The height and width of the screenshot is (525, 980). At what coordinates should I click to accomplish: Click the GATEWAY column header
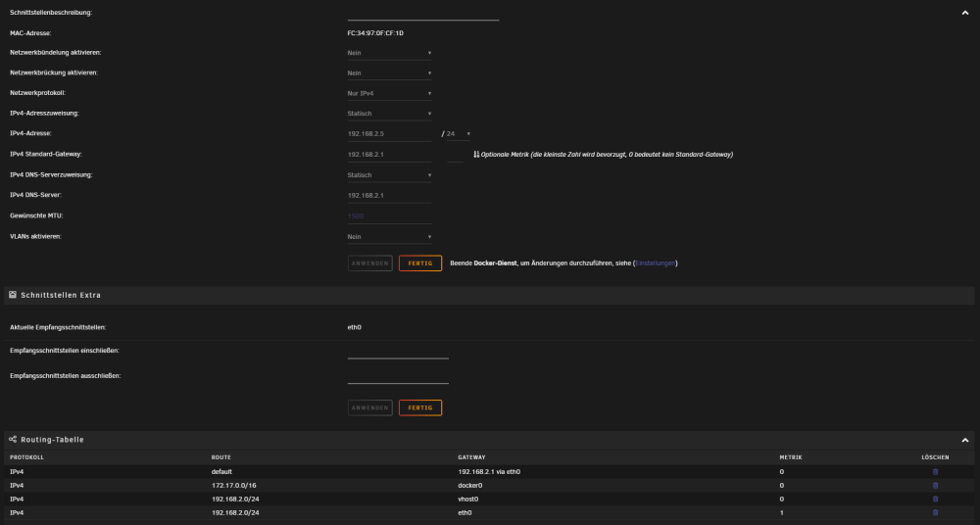(x=472, y=457)
